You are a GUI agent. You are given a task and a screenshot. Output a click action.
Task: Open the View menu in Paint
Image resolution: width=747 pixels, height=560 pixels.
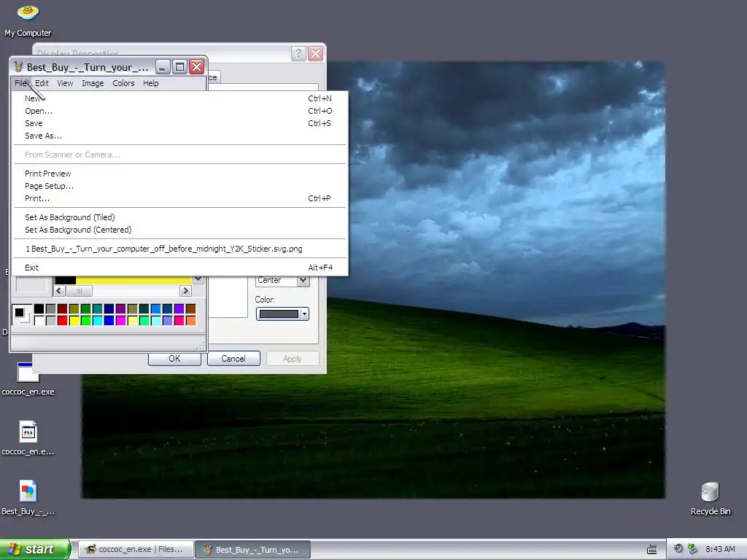[x=65, y=83]
